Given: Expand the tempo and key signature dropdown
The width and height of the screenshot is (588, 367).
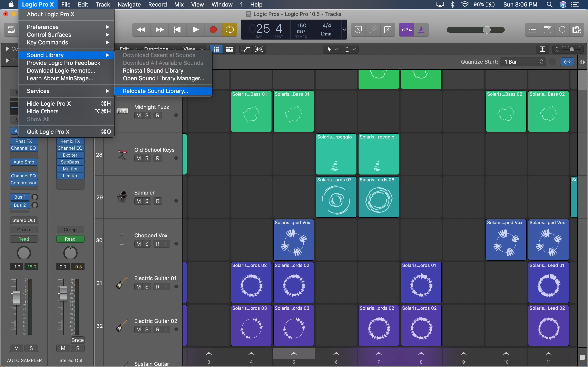Looking at the screenshot, I should [344, 30].
